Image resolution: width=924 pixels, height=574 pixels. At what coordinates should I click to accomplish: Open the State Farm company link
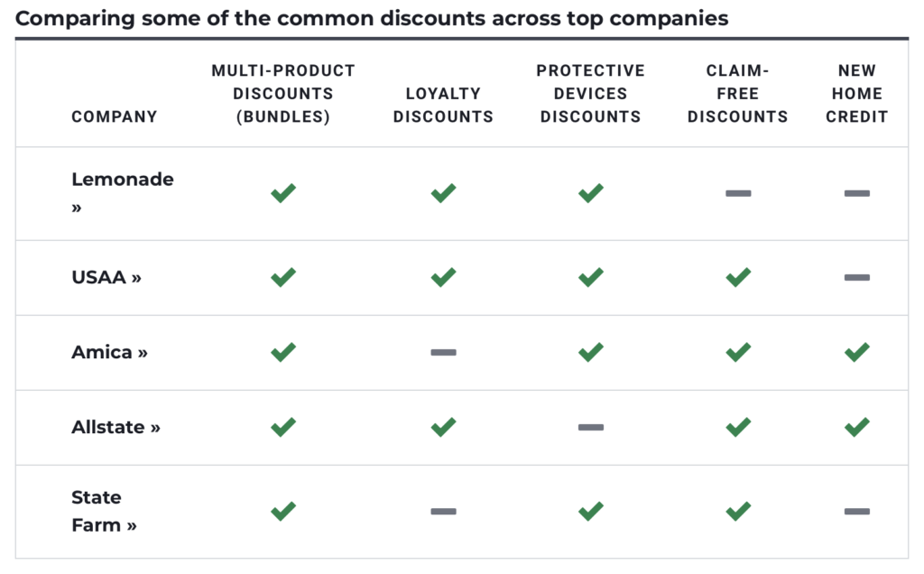pyautogui.click(x=104, y=511)
